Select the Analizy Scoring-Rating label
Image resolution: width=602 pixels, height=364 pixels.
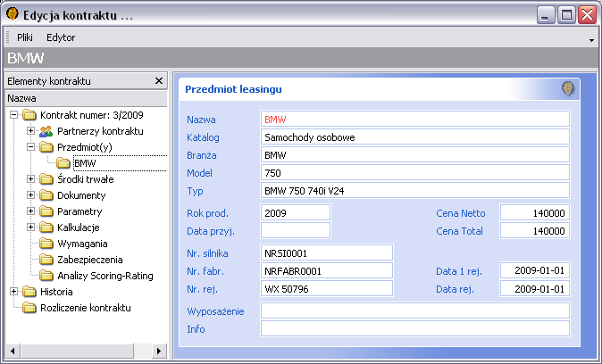coord(105,277)
